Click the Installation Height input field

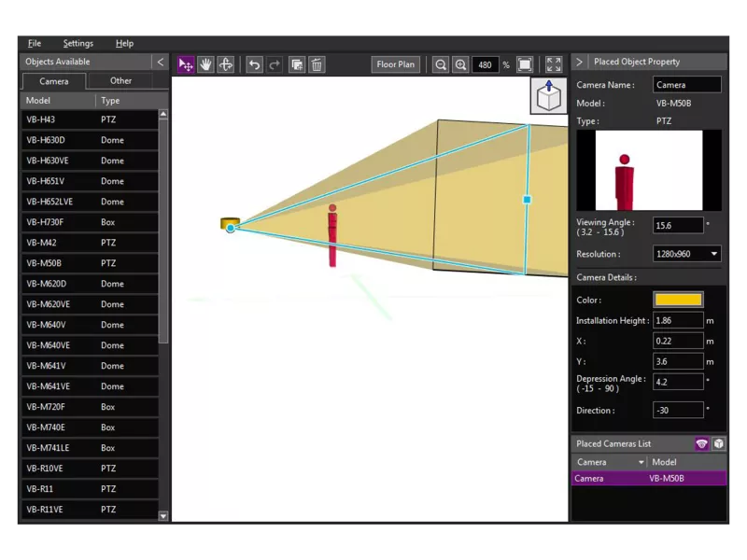click(678, 320)
